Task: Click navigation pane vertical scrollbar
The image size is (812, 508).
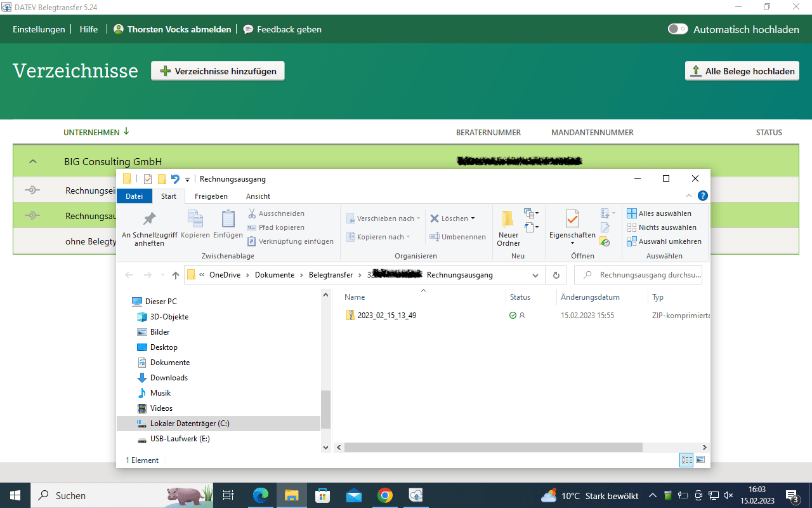Action: [326, 410]
